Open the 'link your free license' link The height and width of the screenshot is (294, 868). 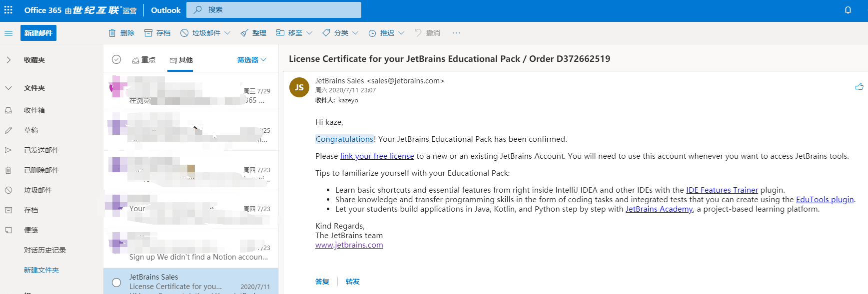click(377, 156)
